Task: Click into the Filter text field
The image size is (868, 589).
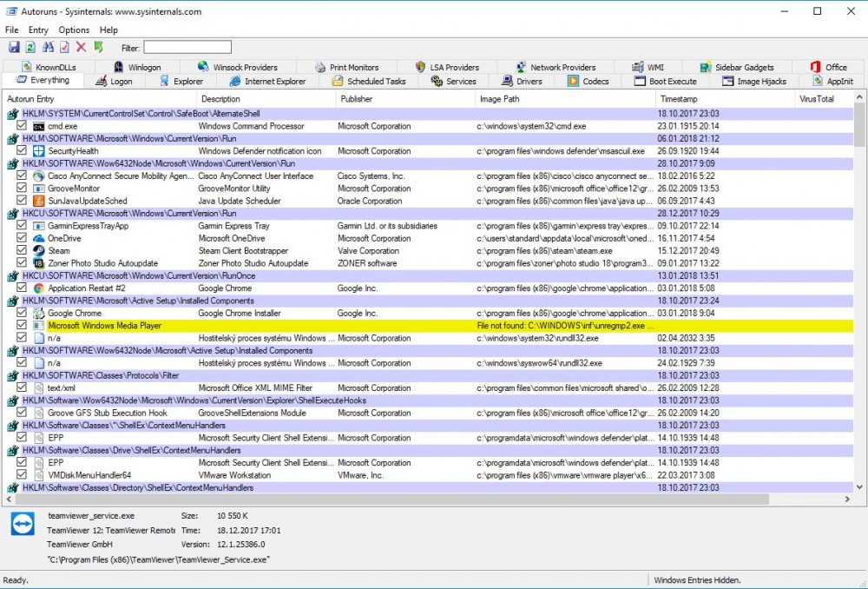Action: [x=187, y=47]
